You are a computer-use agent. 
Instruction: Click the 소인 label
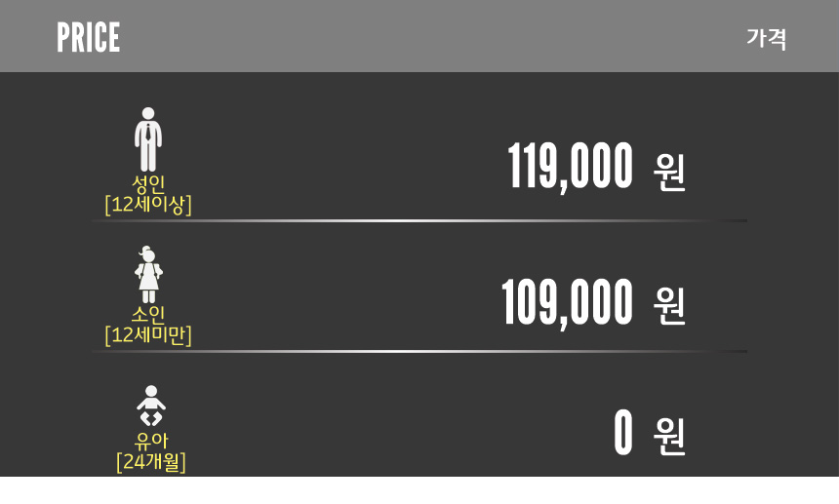tap(148, 314)
